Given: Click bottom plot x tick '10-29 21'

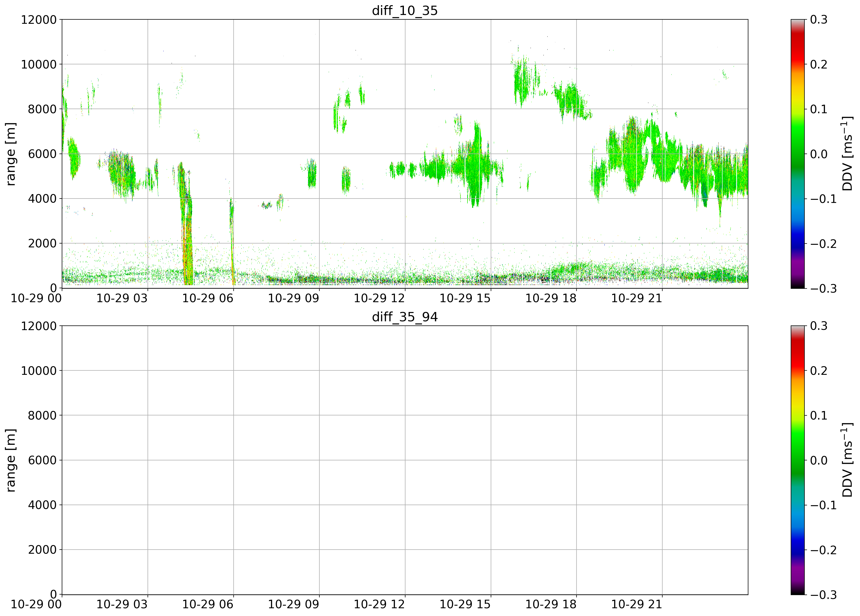Looking at the screenshot, I should click(x=637, y=605).
